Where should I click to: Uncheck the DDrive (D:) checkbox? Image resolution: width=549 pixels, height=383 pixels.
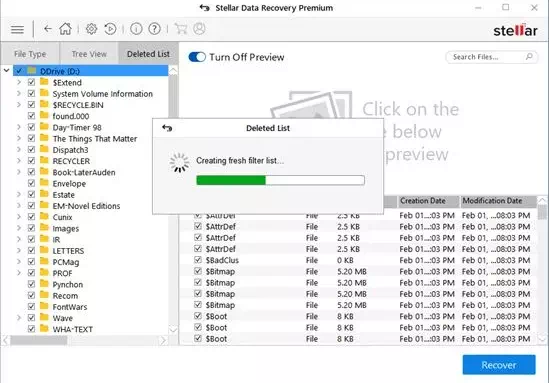[x=19, y=71]
